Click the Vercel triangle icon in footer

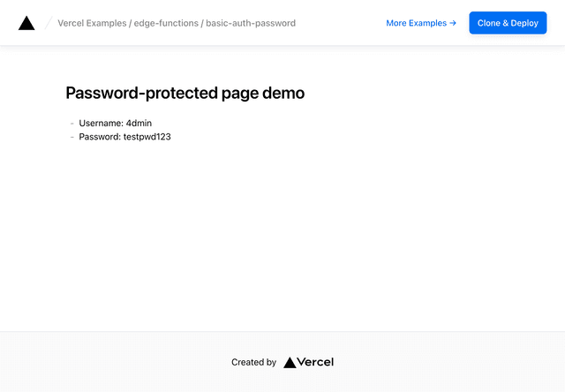290,362
